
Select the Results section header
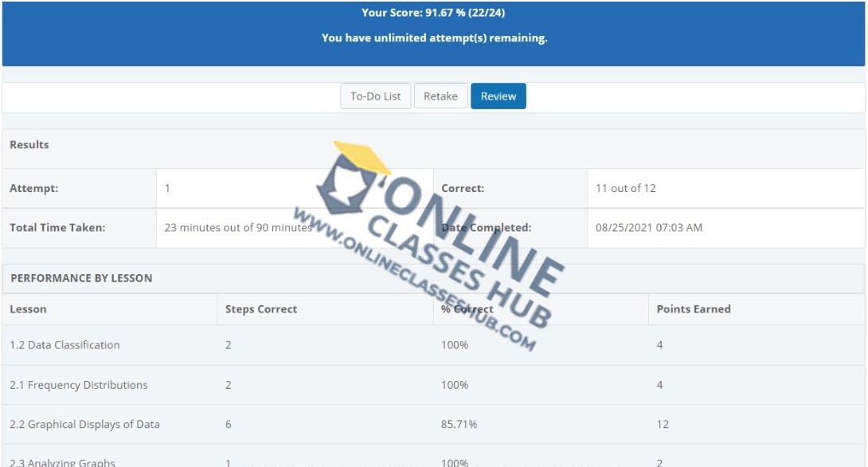click(x=29, y=145)
